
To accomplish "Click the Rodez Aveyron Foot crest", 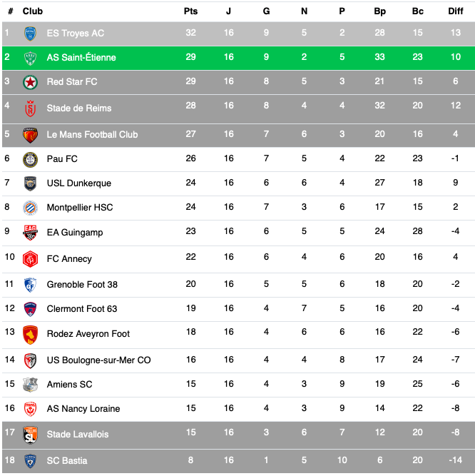I will click(x=30, y=333).
